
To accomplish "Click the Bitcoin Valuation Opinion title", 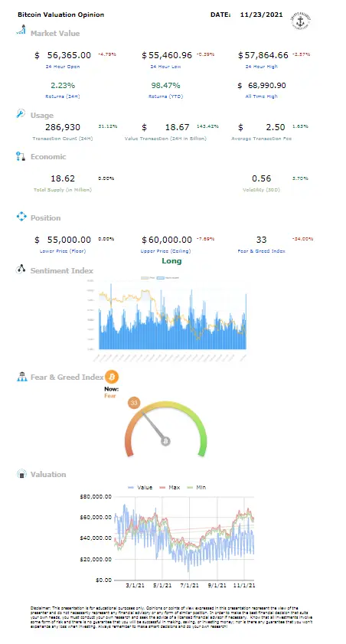I will coord(60,15).
